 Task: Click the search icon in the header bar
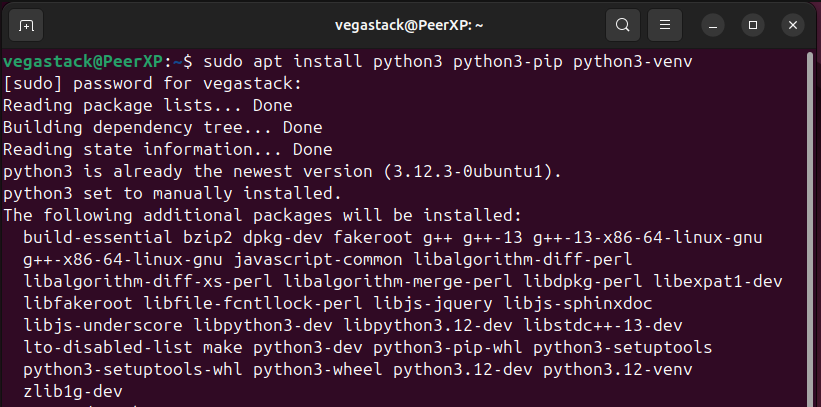click(x=623, y=24)
